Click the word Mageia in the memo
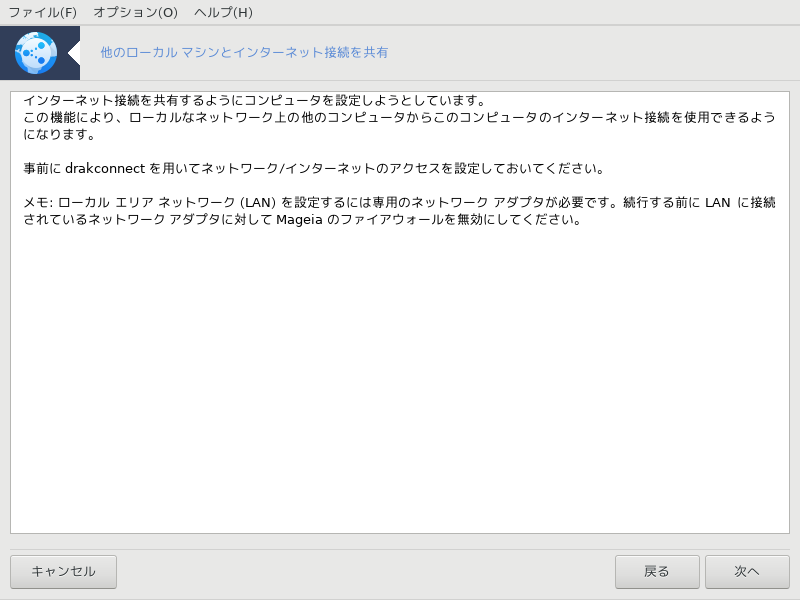 click(299, 220)
